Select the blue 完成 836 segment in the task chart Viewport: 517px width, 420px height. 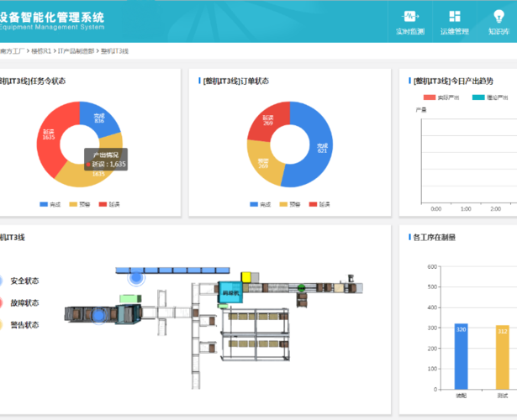pyautogui.click(x=101, y=118)
